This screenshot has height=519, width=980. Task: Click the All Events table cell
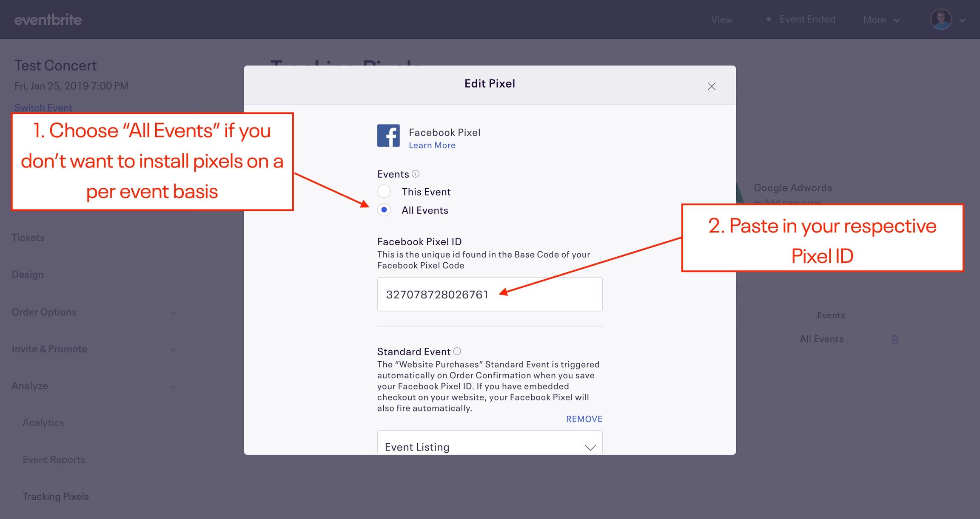coord(821,339)
